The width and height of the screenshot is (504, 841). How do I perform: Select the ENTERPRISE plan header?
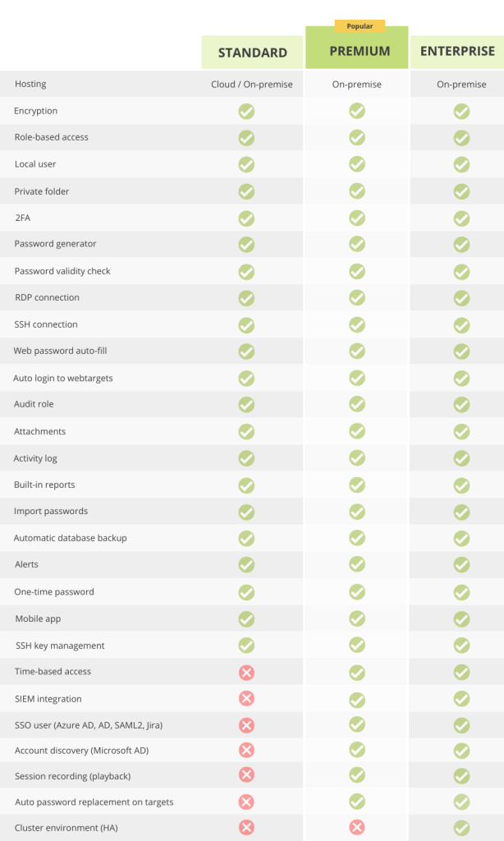457,52
